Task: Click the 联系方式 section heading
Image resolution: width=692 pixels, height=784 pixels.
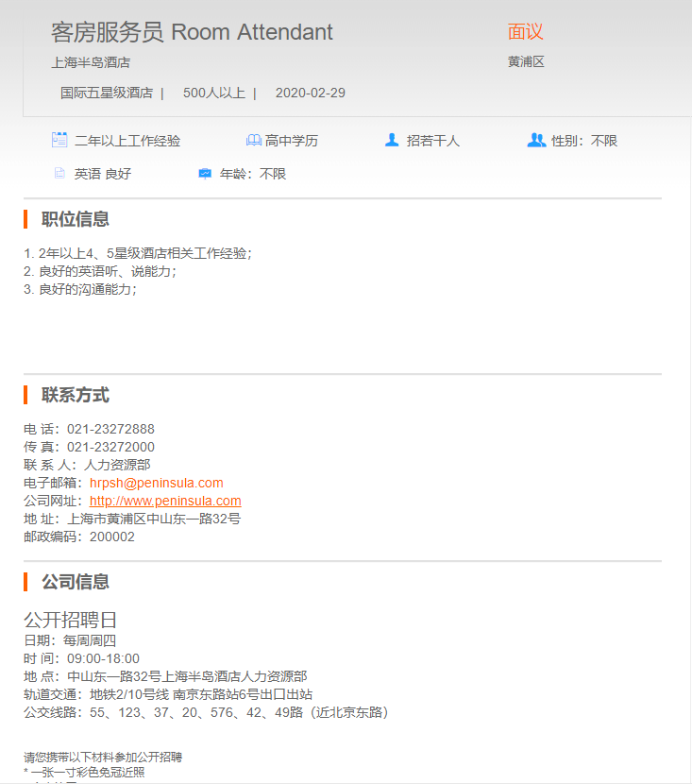Action: pos(76,395)
